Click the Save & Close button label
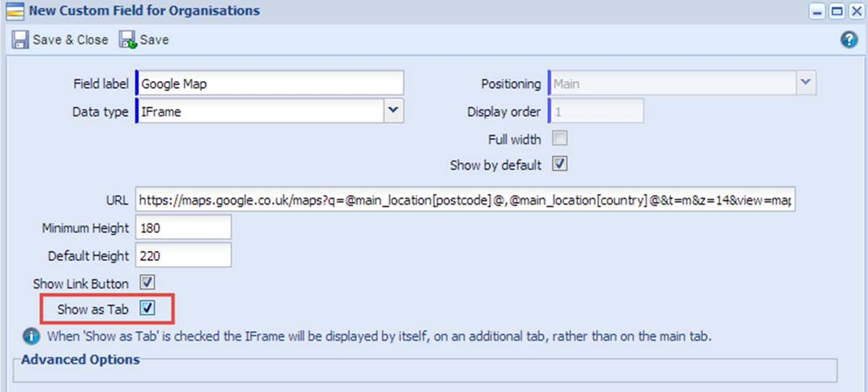Image resolution: width=868 pixels, height=392 pixels. [70, 40]
